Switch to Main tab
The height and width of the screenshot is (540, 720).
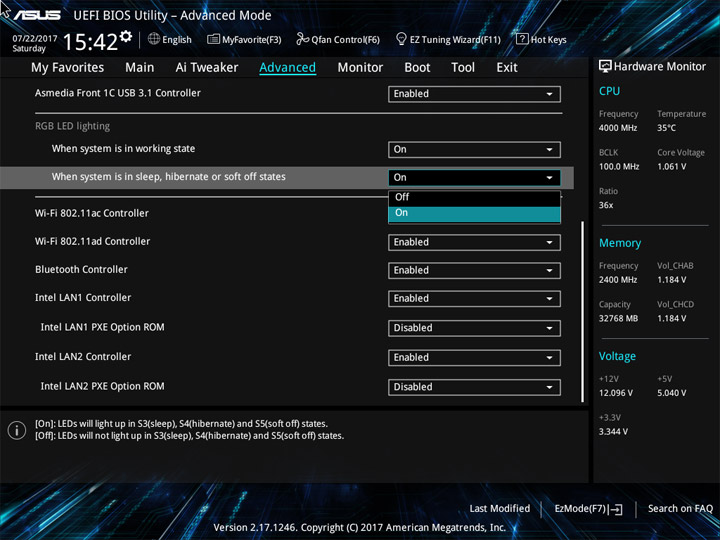click(x=140, y=68)
